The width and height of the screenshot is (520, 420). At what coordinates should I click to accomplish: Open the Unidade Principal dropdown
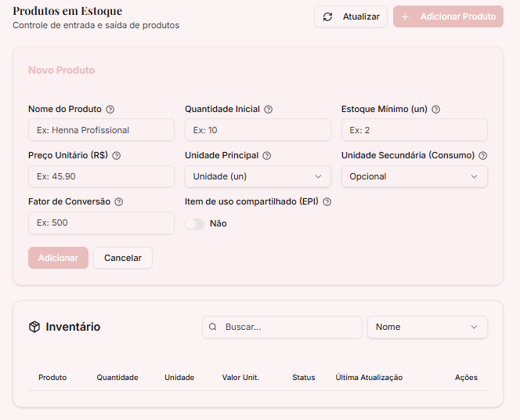pos(258,176)
